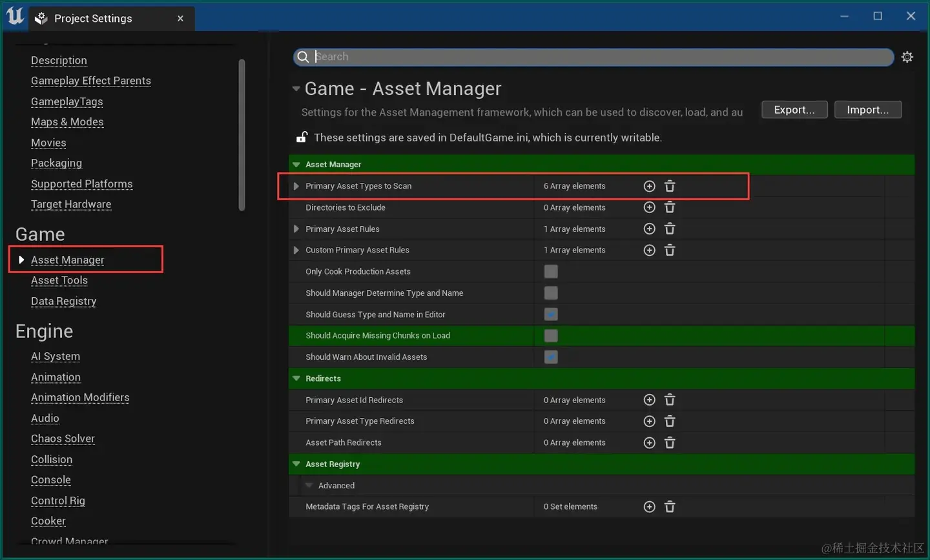Enable Only Cook Production Assets
930x560 pixels.
tap(551, 271)
